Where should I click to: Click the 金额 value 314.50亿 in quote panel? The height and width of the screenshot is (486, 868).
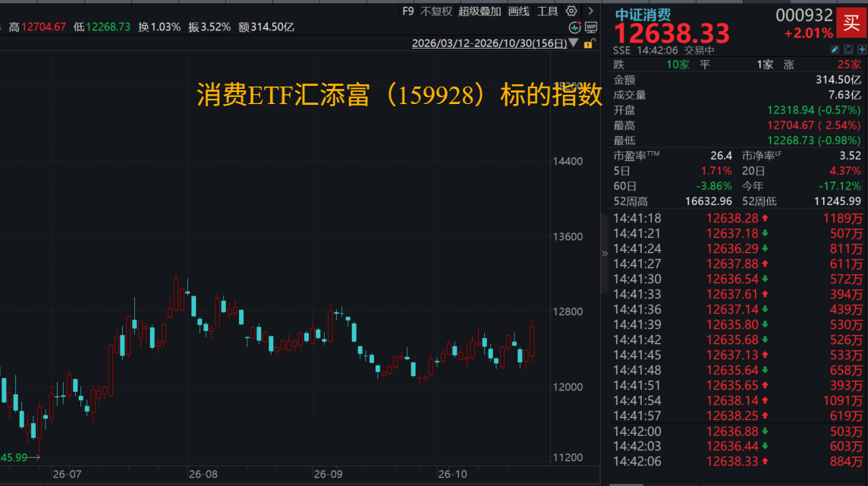click(838, 80)
